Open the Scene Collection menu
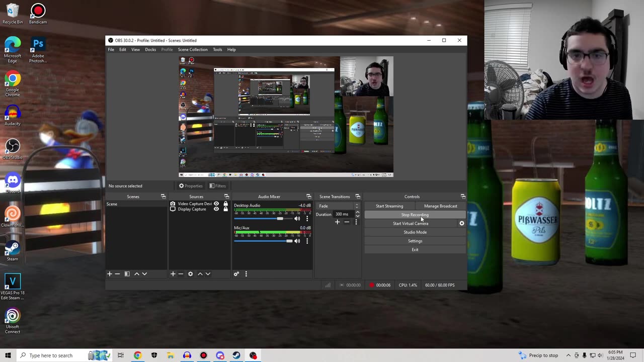644x362 pixels. click(193, 49)
